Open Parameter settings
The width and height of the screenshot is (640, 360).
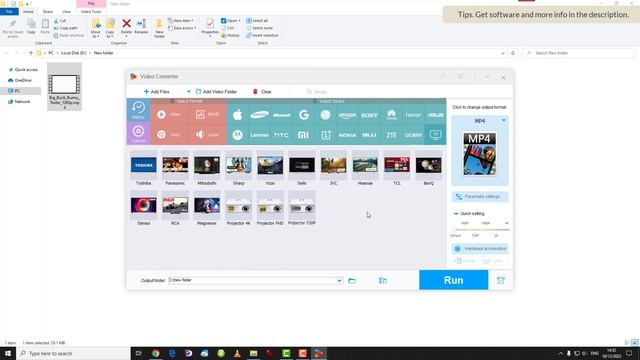[480, 197]
